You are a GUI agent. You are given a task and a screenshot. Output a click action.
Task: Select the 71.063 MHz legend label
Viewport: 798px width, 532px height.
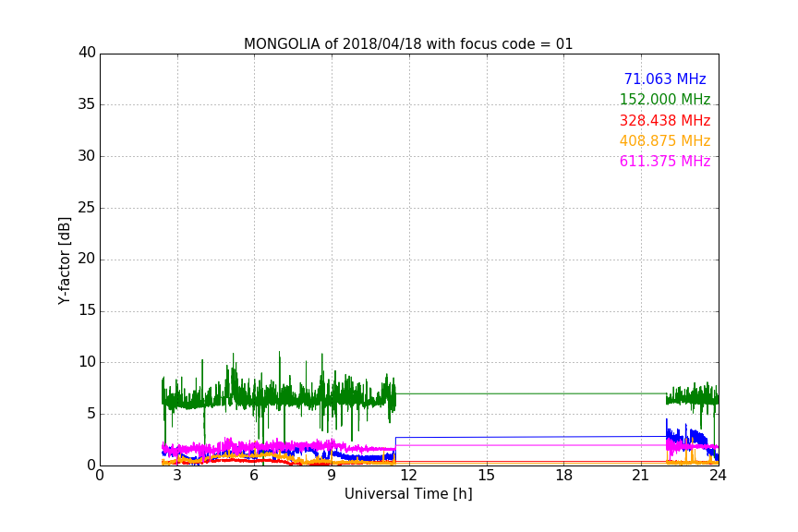[665, 79]
